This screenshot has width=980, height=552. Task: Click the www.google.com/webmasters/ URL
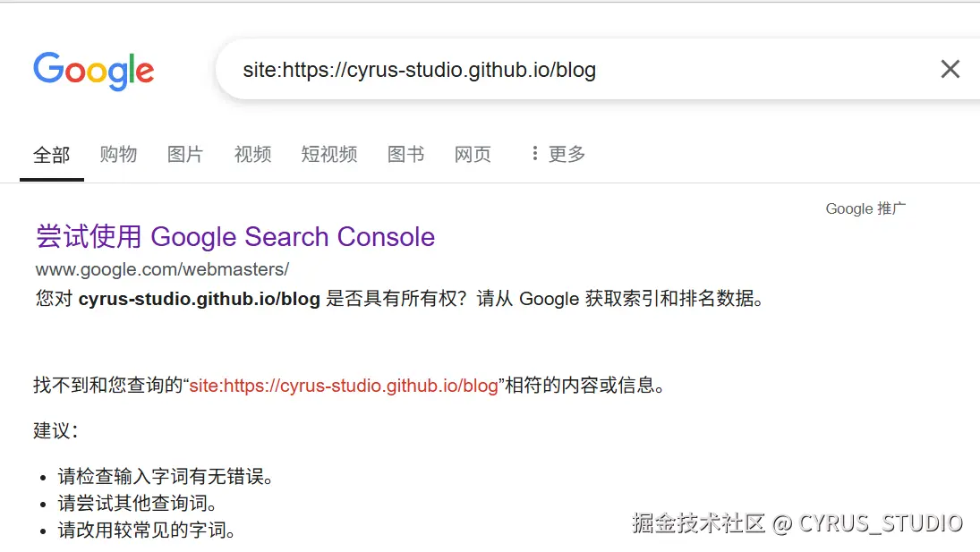162,268
